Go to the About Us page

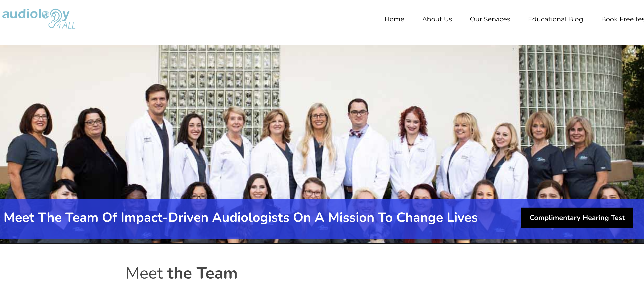(x=437, y=19)
